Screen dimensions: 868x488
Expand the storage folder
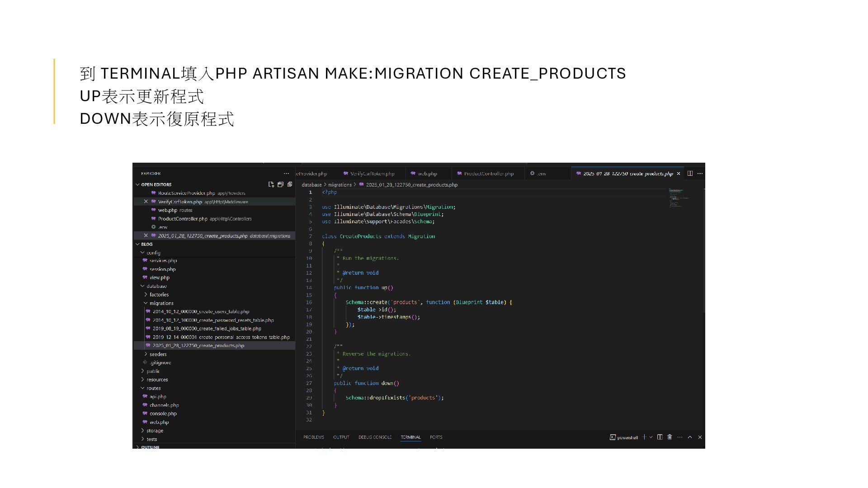(x=142, y=431)
